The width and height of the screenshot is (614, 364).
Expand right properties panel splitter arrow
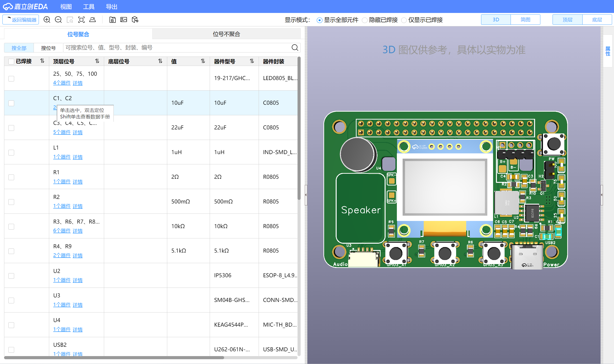coord(602,195)
